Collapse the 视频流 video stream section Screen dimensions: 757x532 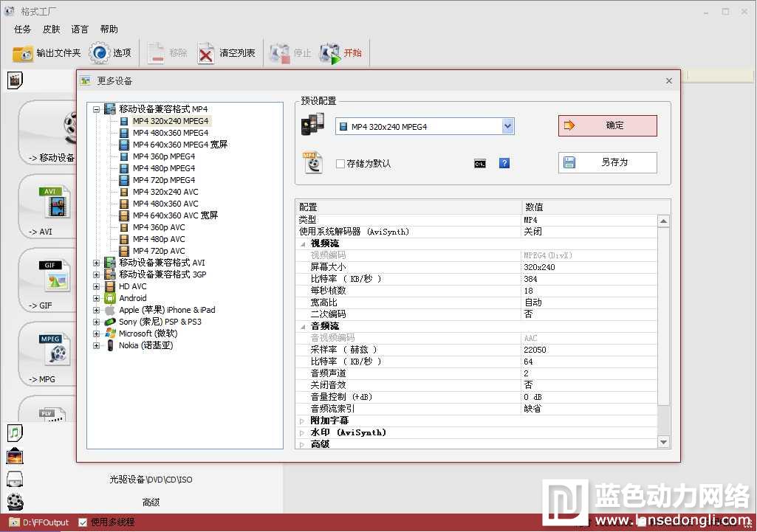pyautogui.click(x=302, y=243)
